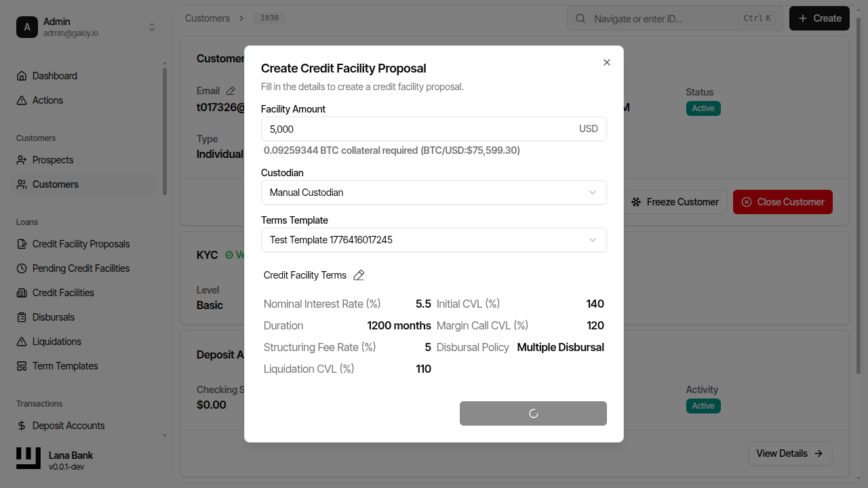Click the Pending Credit Facilities clock icon
The image size is (868, 488).
point(22,268)
